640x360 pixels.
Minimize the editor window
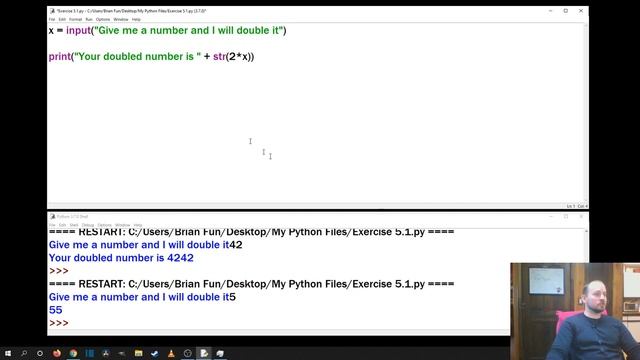(x=550, y=11)
